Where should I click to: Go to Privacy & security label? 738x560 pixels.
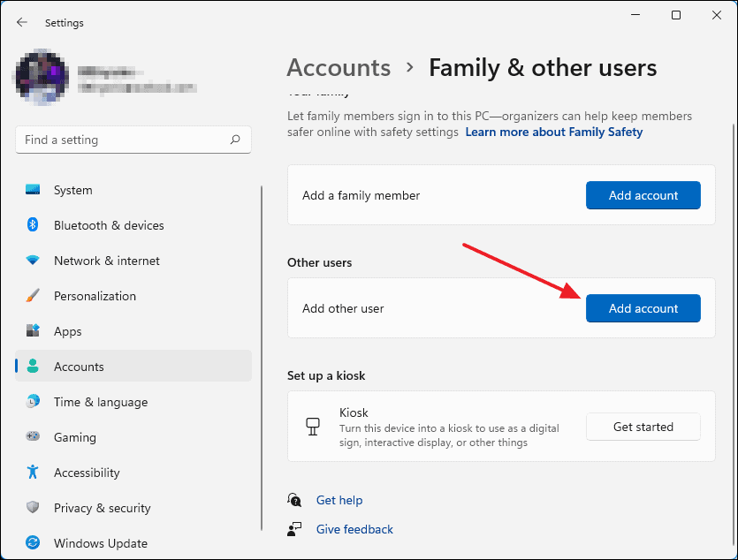(103, 508)
